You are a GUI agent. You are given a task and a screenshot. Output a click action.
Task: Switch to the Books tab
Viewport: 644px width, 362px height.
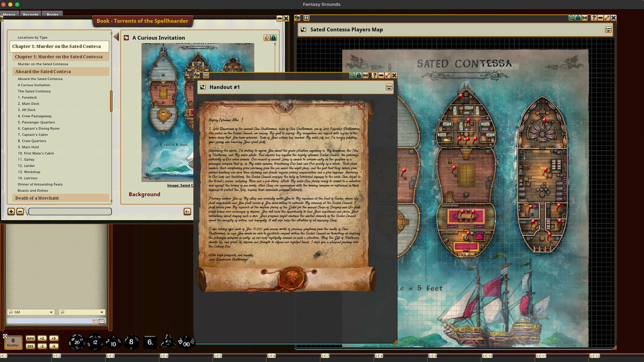click(x=52, y=15)
